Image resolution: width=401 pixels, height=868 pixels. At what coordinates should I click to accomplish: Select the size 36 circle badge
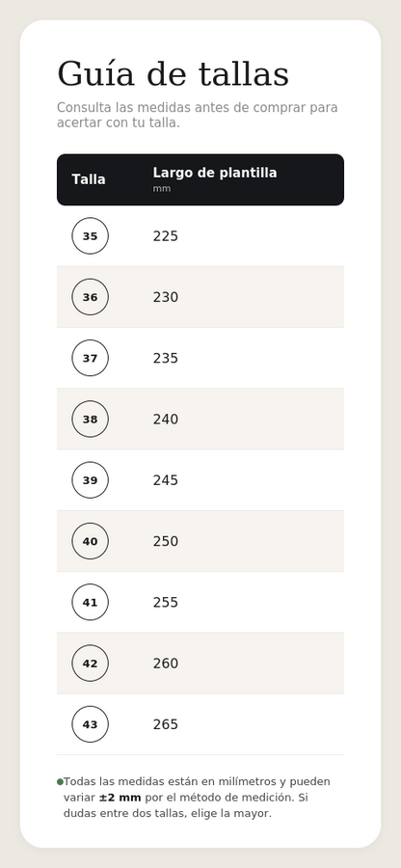point(91,297)
